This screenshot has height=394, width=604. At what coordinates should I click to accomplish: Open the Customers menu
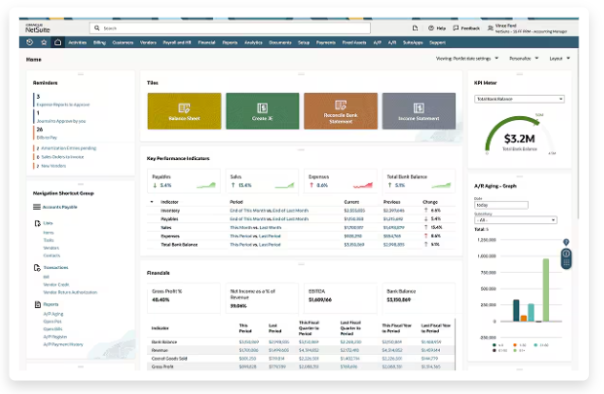click(123, 42)
